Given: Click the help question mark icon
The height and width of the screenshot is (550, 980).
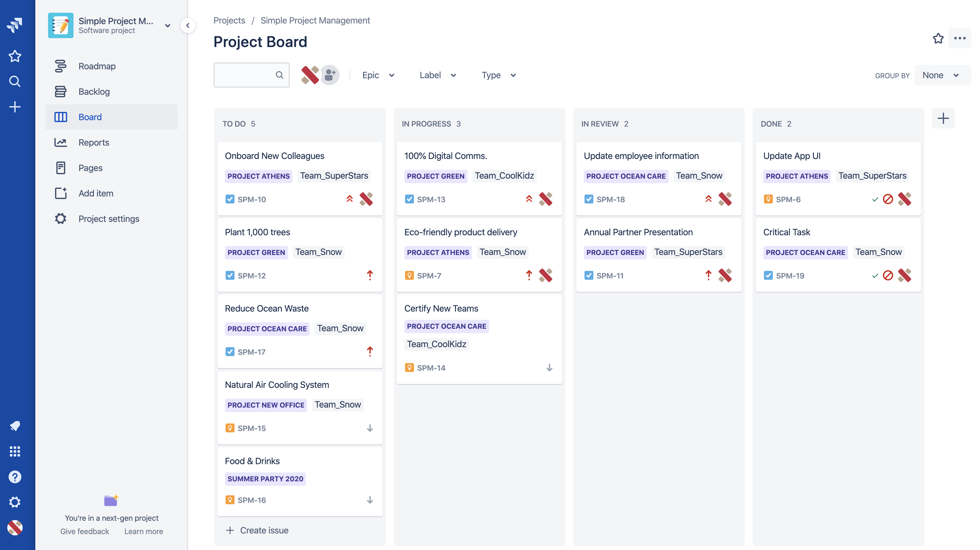Looking at the screenshot, I should [x=14, y=477].
